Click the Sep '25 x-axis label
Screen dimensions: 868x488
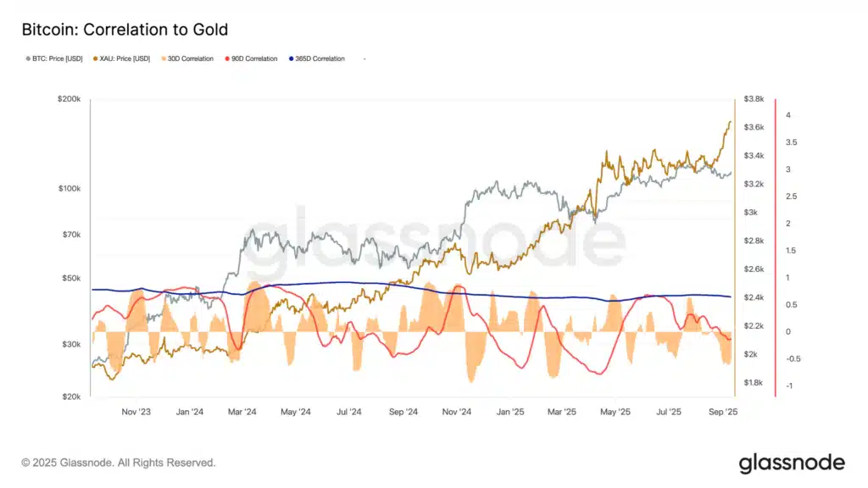tap(721, 412)
